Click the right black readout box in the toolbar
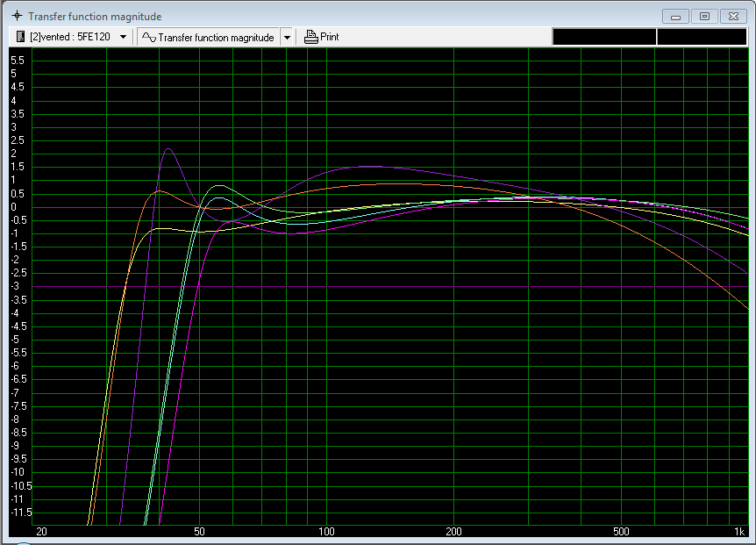The image size is (756, 545). [x=703, y=37]
